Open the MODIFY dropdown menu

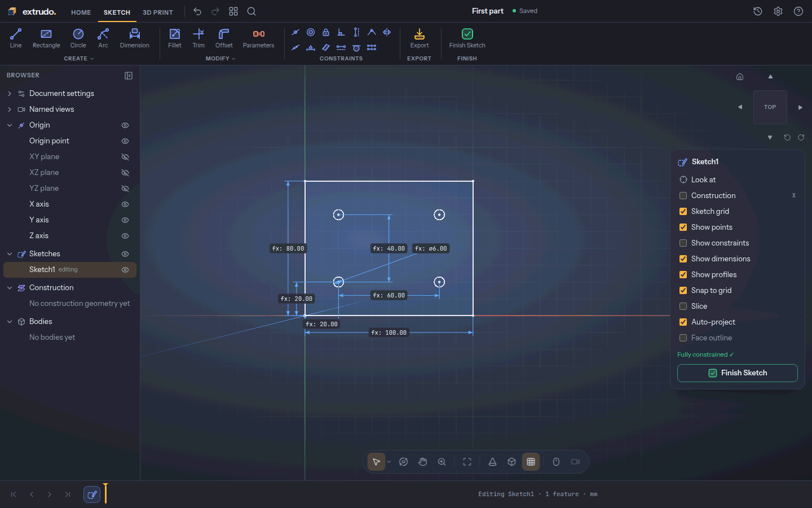(x=220, y=59)
